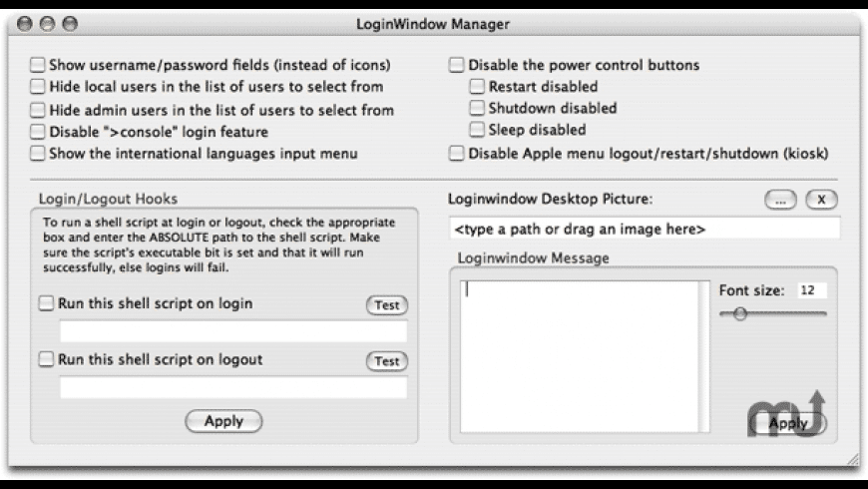Check Hide local users in list
This screenshot has height=489, width=868.
click(37, 87)
